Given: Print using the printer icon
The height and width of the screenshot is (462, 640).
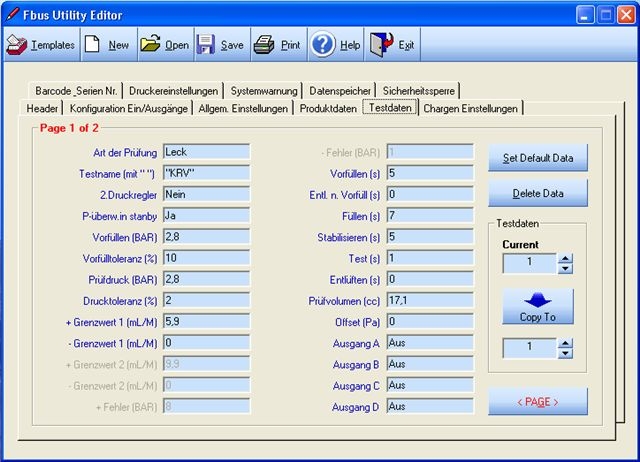Looking at the screenshot, I should [264, 45].
